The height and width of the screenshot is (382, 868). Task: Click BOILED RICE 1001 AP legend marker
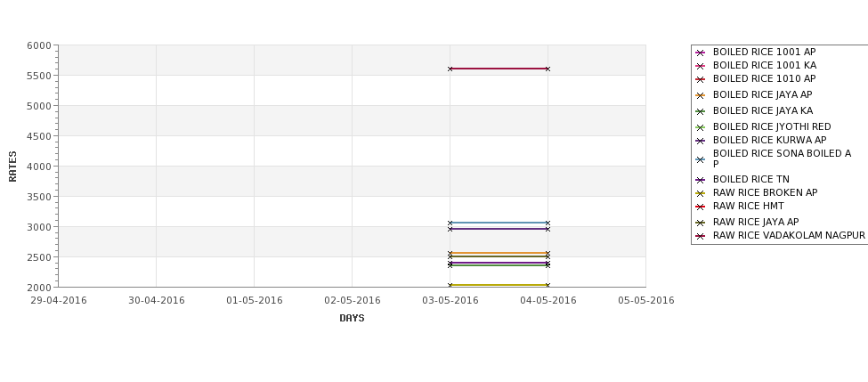pyautogui.click(x=701, y=53)
